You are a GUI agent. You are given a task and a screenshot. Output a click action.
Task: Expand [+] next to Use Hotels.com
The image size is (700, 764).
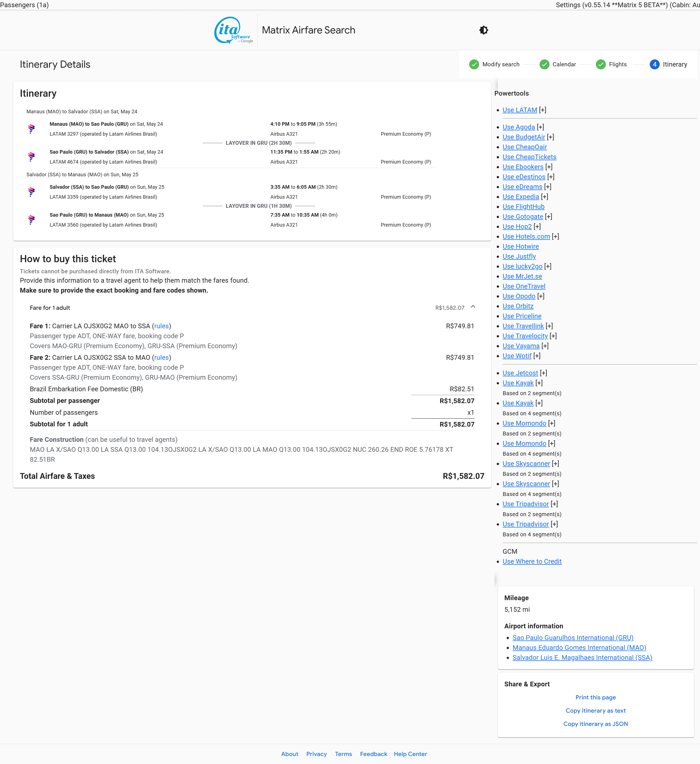pyautogui.click(x=556, y=237)
